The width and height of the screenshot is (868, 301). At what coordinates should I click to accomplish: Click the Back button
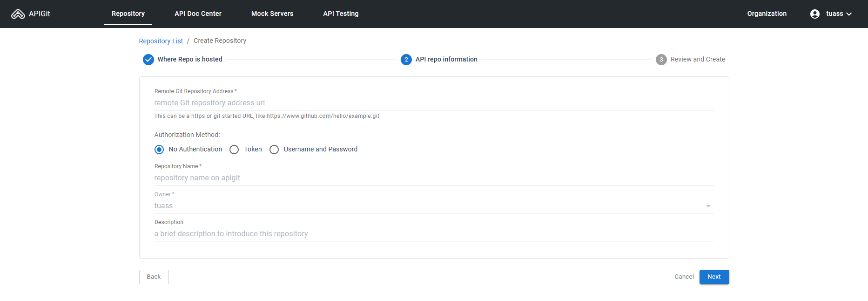(154, 277)
